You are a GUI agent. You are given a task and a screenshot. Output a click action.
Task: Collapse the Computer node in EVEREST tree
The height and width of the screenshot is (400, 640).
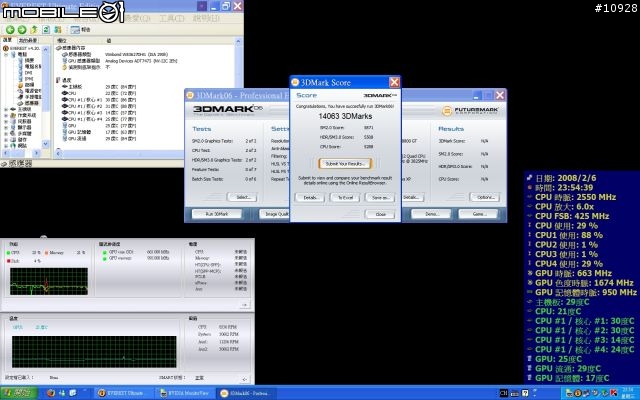(6, 54)
